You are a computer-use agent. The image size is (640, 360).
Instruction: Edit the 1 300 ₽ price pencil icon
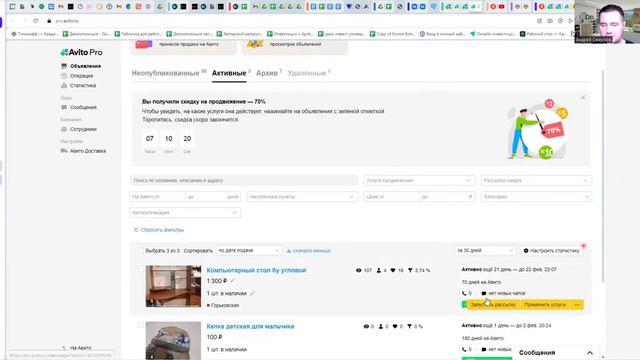click(233, 281)
